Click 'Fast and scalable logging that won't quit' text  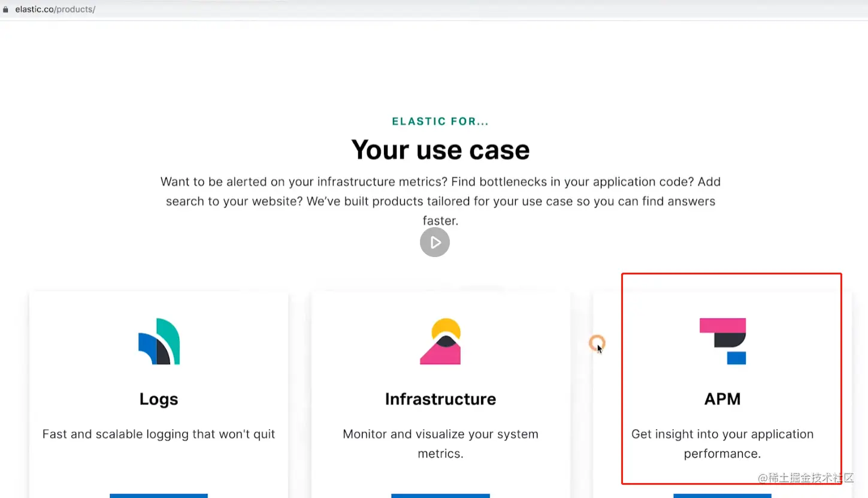159,434
